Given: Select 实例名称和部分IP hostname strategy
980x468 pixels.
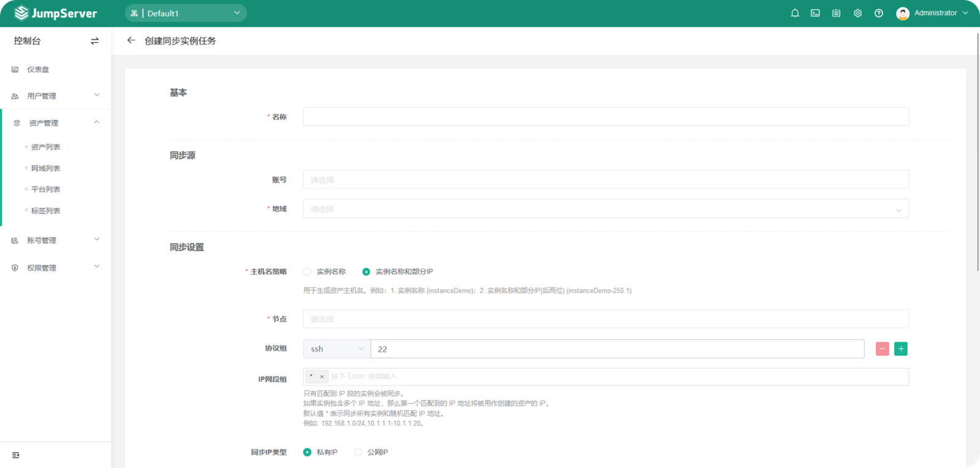Looking at the screenshot, I should point(366,271).
